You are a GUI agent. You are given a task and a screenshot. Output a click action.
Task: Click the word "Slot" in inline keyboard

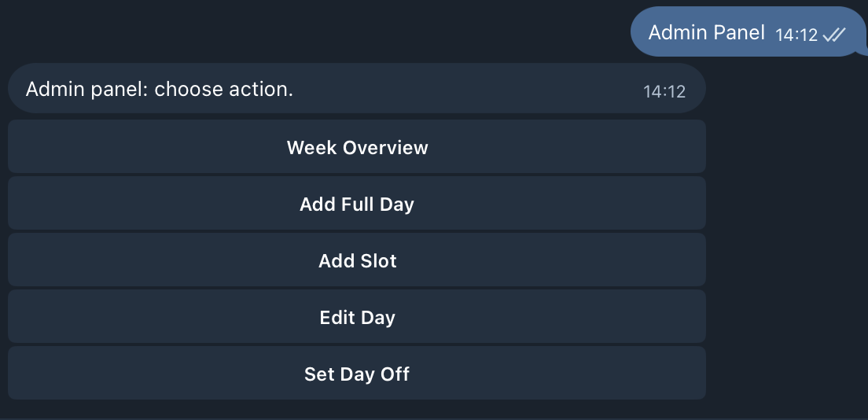(377, 260)
